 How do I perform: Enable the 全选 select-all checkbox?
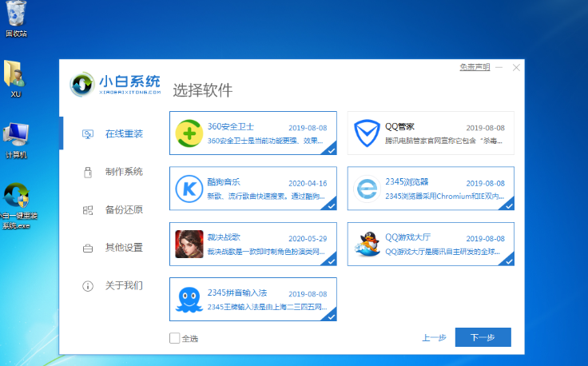point(175,338)
